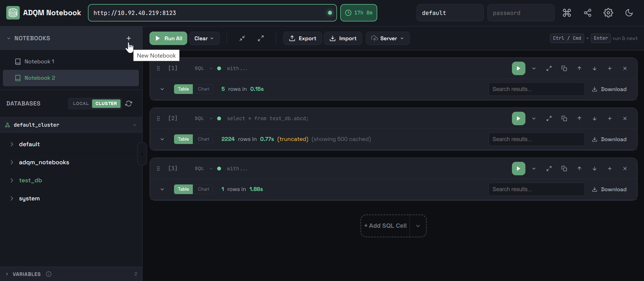Run cell [1] with its play button
Viewport: 644px width, 281px height.
coord(518,68)
